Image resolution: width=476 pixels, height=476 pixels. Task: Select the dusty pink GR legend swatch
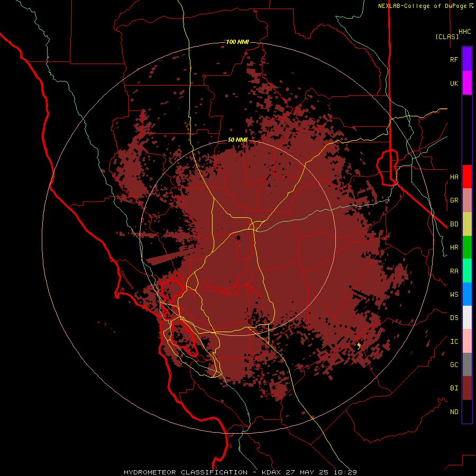coord(467,200)
